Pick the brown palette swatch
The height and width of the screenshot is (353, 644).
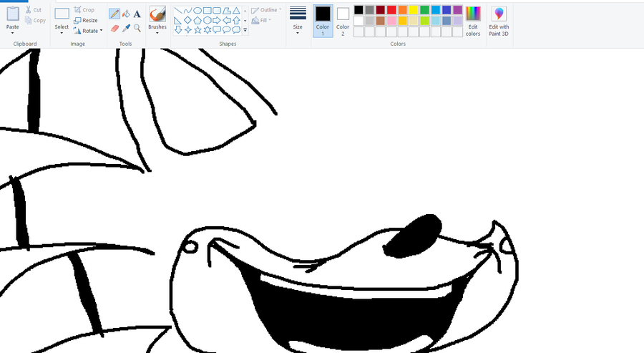coord(381,21)
